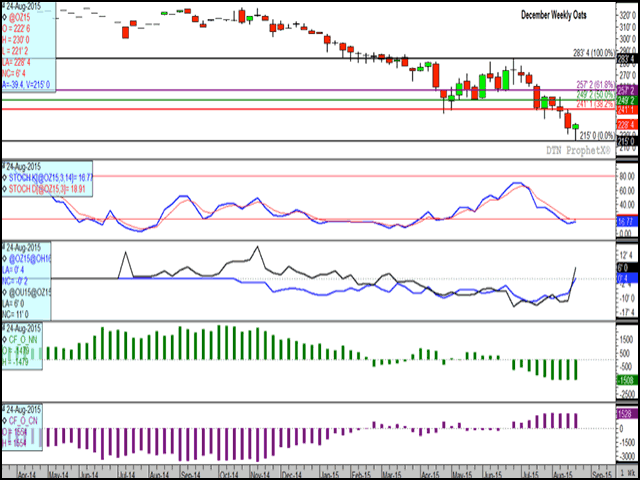The width and height of the screenshot is (640, 480).
Task: Click the blue 0'4 spread axis tag
Action: coord(627,278)
